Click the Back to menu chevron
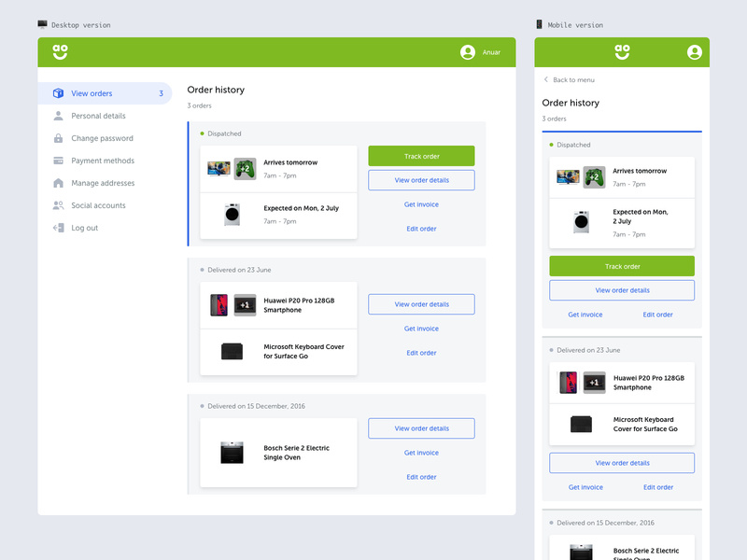 click(x=546, y=80)
